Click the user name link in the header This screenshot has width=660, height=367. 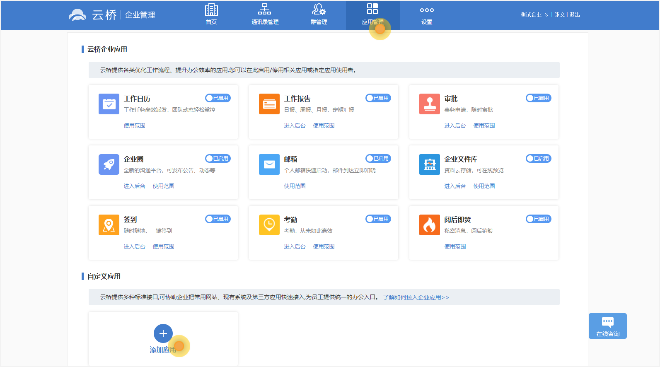pyautogui.click(x=559, y=14)
